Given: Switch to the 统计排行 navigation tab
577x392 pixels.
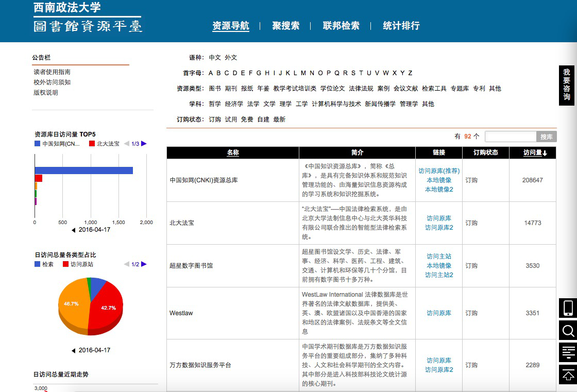Looking at the screenshot, I should coord(401,26).
